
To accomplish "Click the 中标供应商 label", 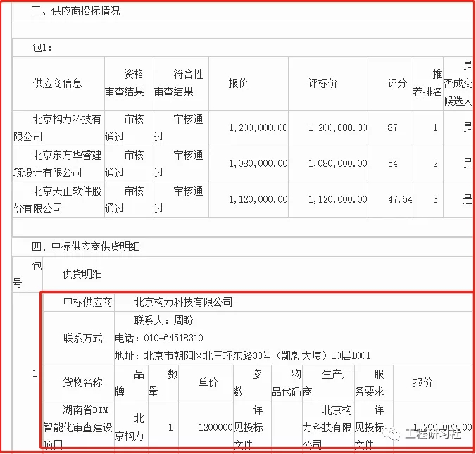I will click(88, 302).
